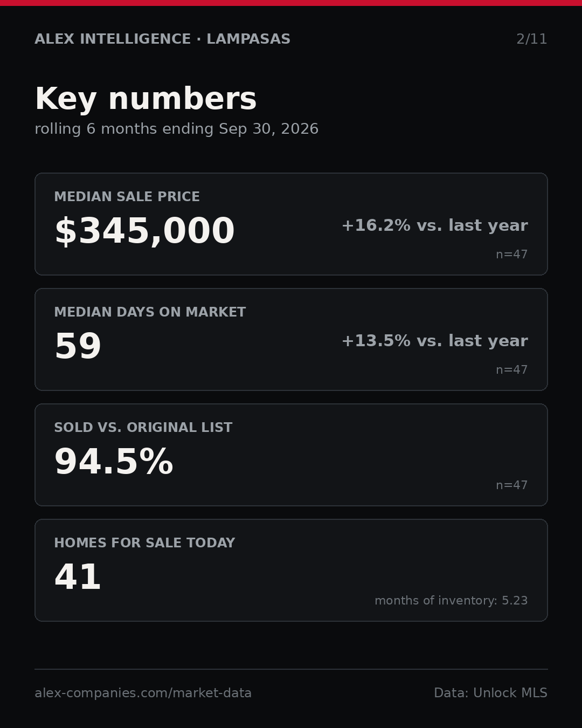This screenshot has width=582, height=728.
Task: Click the $345,000 value
Action: 144,231
